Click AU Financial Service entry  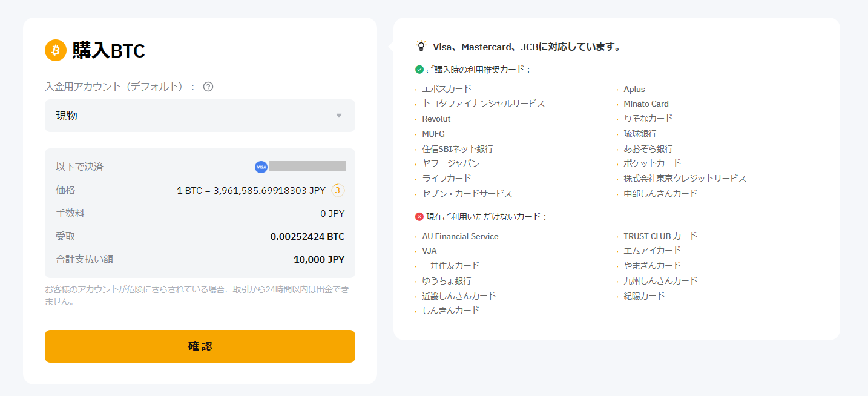point(460,236)
